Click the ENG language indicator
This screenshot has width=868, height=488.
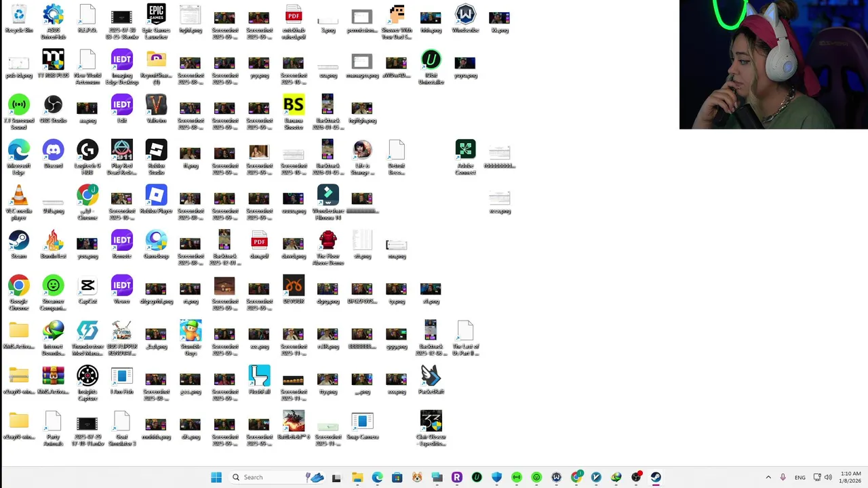(800, 477)
